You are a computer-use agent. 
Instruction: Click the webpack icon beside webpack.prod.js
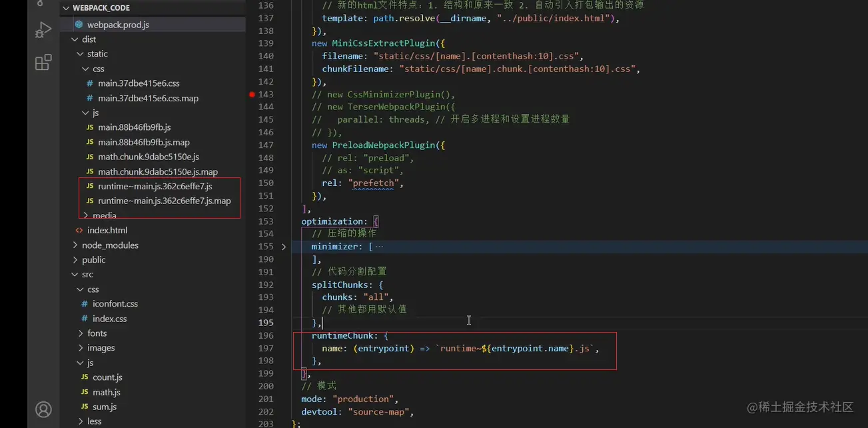coord(79,25)
